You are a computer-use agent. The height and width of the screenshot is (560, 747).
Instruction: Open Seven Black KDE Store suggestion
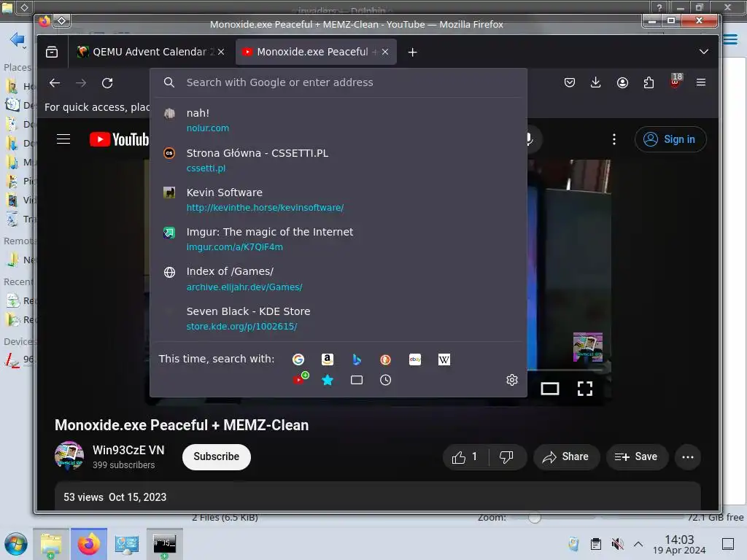[338, 318]
